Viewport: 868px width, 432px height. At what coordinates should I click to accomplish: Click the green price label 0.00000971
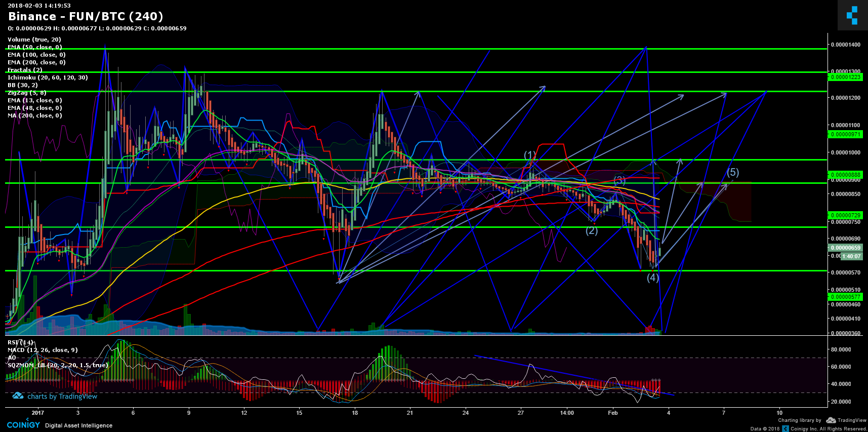point(845,134)
